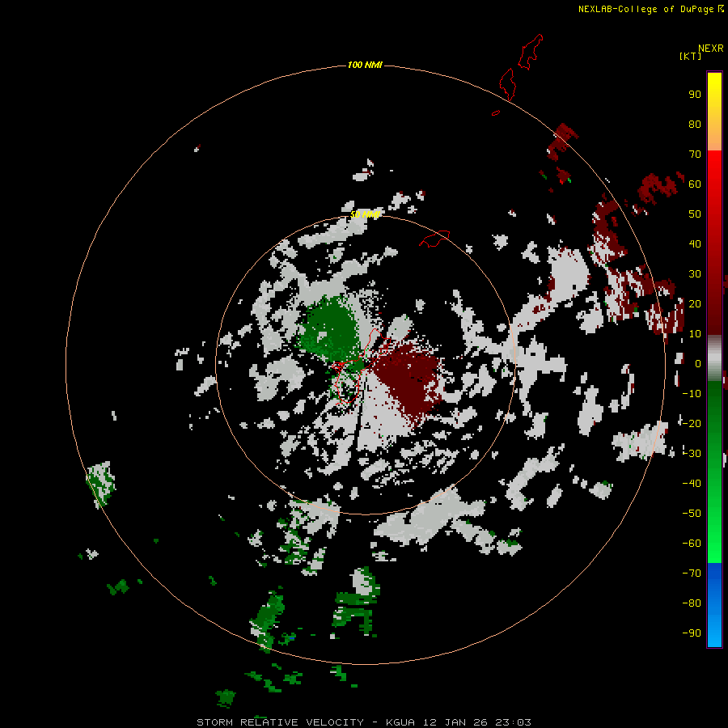Viewport: 728px width, 728px height.
Task: Click the -10 value on the velocity scale
Action: 692,394
